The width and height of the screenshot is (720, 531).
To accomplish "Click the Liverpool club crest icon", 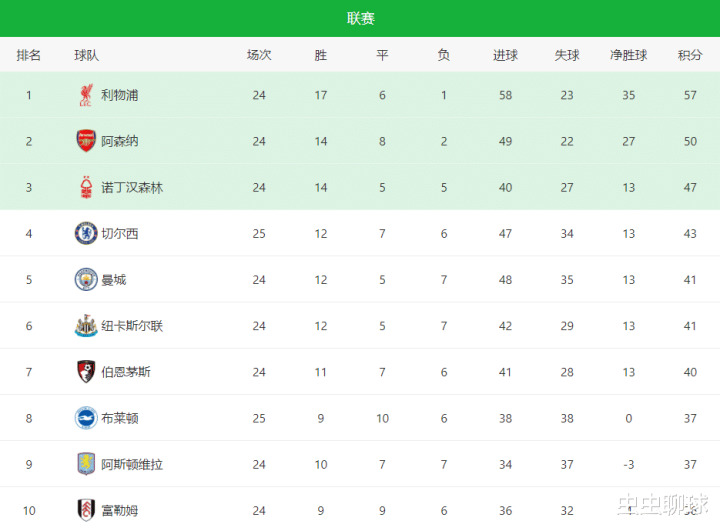I will click(86, 95).
